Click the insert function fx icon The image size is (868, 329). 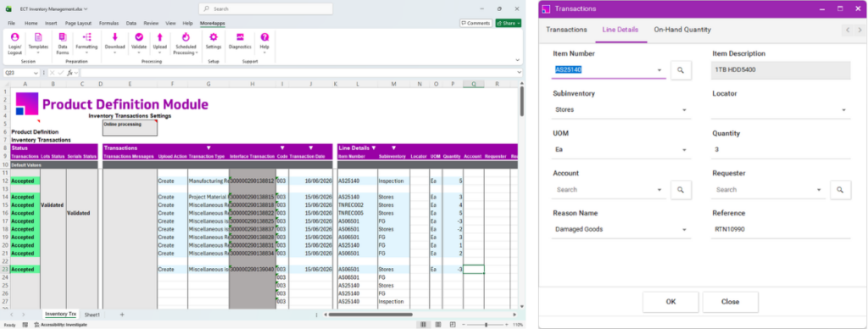[x=70, y=73]
